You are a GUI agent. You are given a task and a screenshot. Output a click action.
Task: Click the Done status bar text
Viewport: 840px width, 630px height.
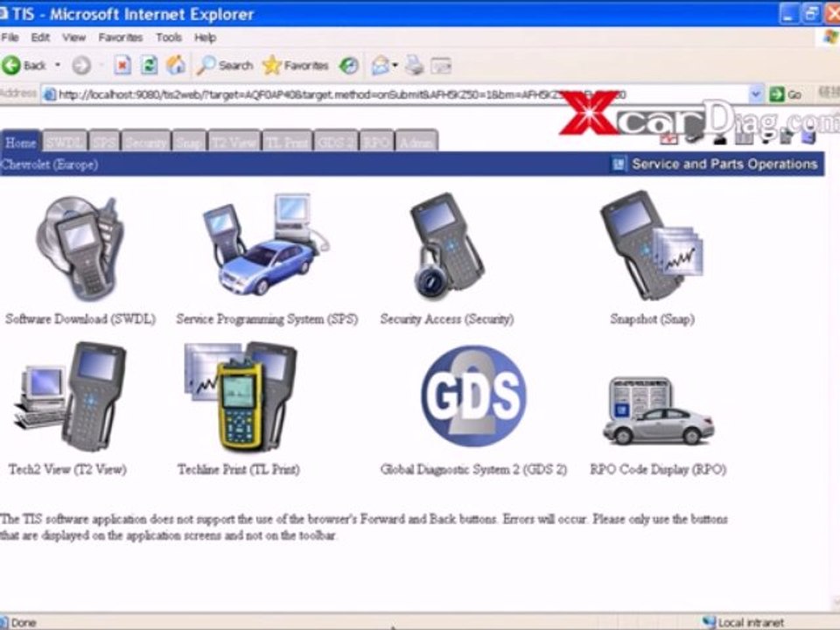click(24, 622)
